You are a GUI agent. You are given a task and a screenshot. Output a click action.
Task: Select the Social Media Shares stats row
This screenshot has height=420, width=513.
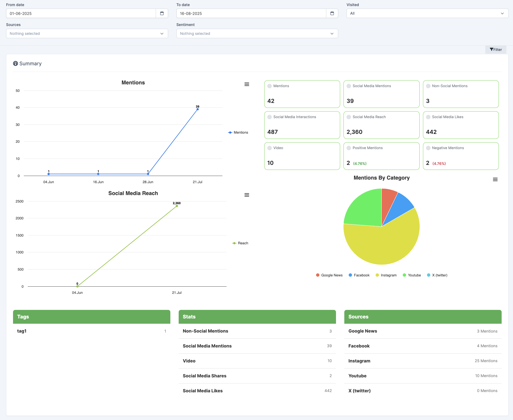tap(257, 376)
